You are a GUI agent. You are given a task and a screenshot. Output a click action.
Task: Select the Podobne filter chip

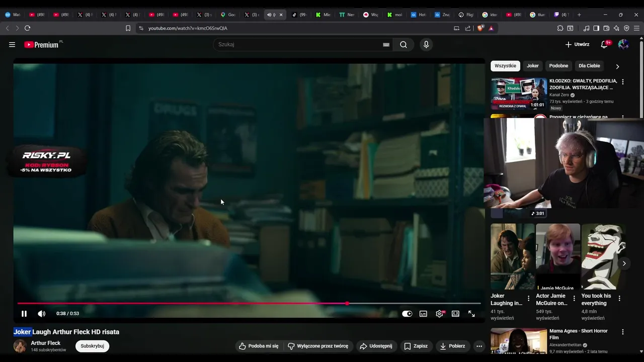pyautogui.click(x=558, y=66)
